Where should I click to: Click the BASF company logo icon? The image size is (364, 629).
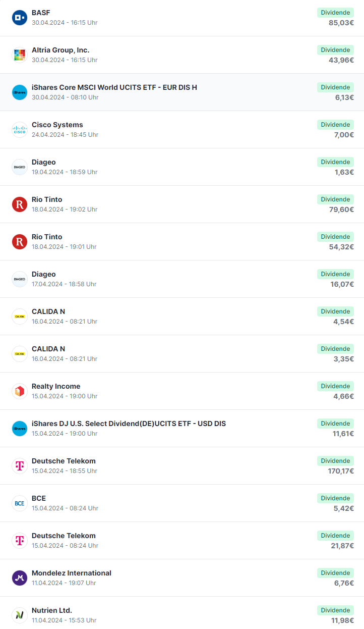click(20, 18)
